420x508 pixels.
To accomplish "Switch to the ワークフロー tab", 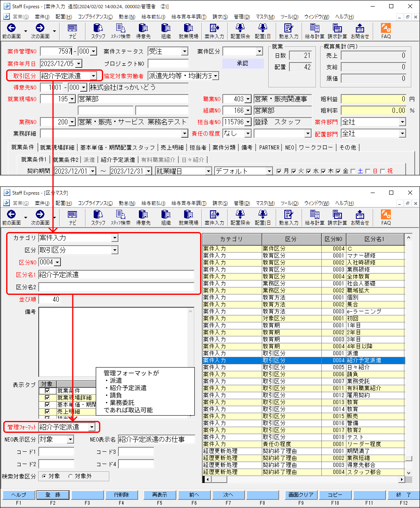I will click(316, 147).
